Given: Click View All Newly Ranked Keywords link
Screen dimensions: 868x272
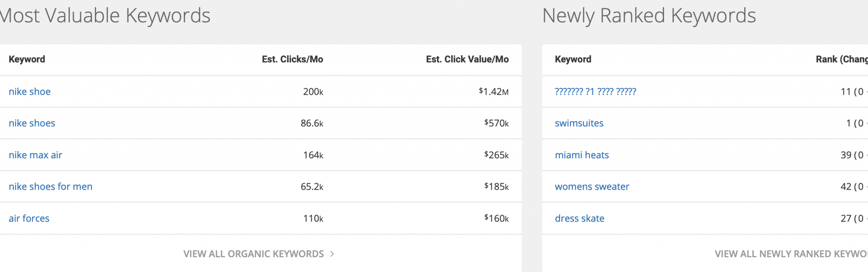Looking at the screenshot, I should [791, 254].
